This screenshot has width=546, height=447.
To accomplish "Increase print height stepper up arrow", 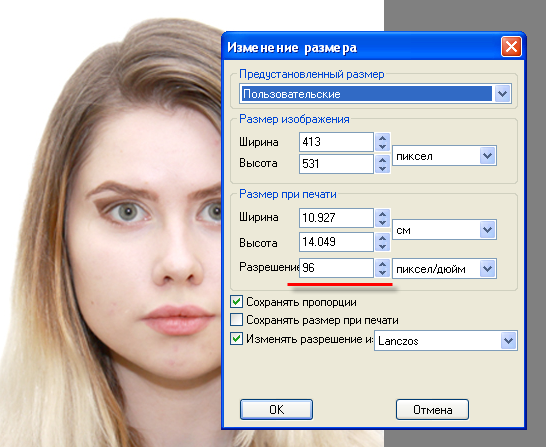I will coord(382,238).
